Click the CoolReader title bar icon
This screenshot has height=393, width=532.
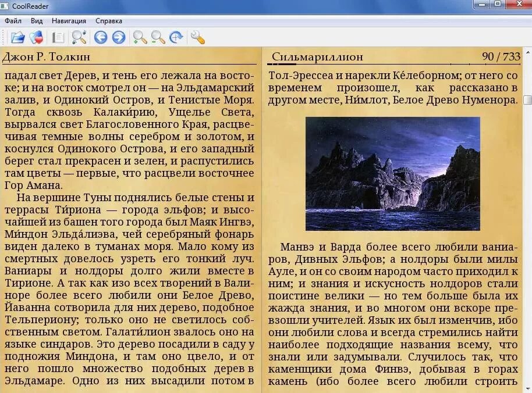pos(6,5)
